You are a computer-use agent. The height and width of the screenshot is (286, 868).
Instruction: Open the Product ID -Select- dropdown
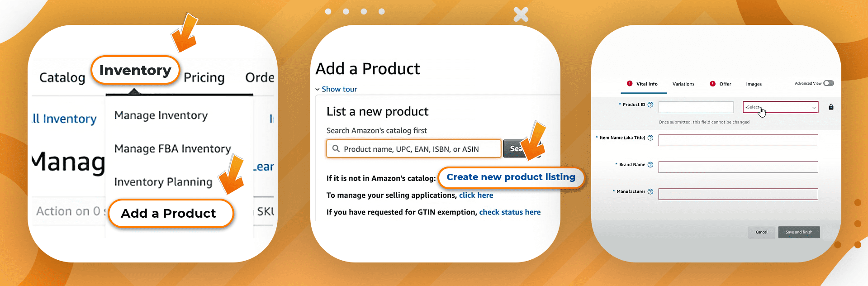pyautogui.click(x=780, y=107)
